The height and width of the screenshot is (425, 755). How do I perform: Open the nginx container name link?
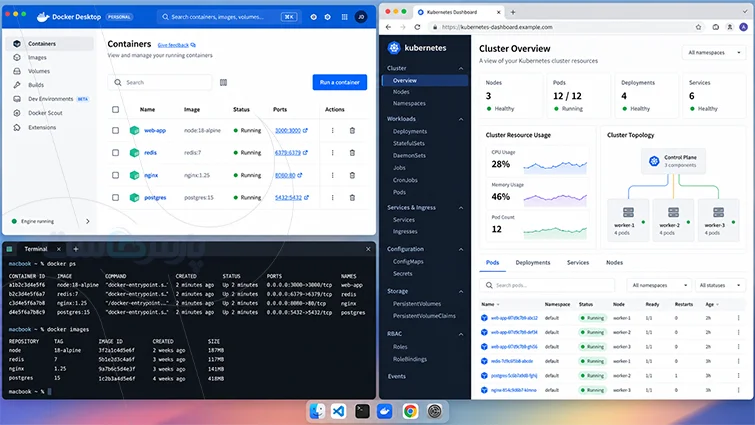(151, 175)
